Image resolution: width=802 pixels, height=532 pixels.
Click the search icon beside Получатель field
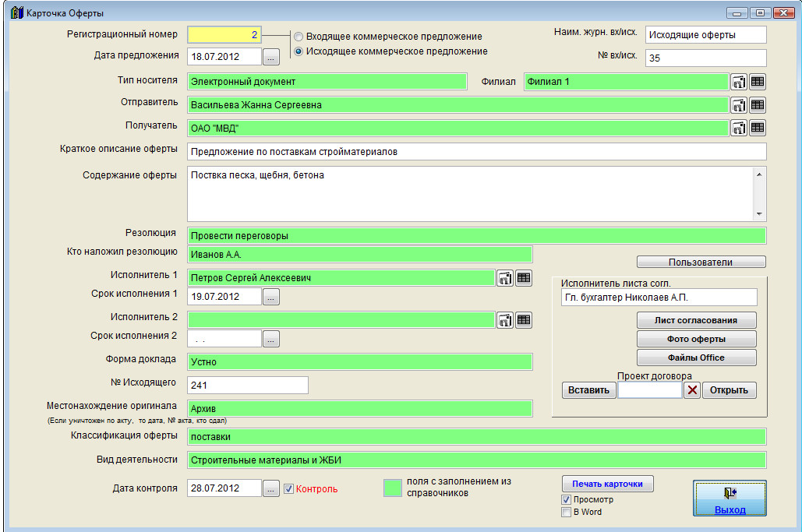pyautogui.click(x=738, y=128)
